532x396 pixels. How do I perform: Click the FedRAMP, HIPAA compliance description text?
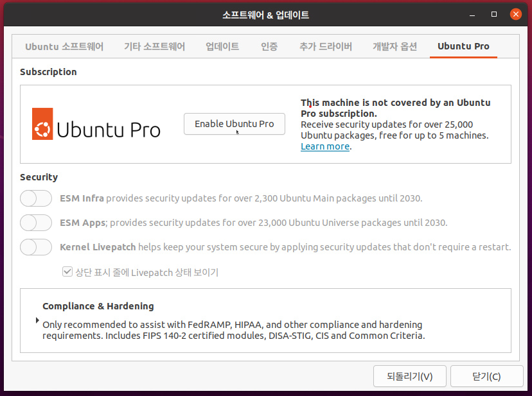pyautogui.click(x=234, y=331)
